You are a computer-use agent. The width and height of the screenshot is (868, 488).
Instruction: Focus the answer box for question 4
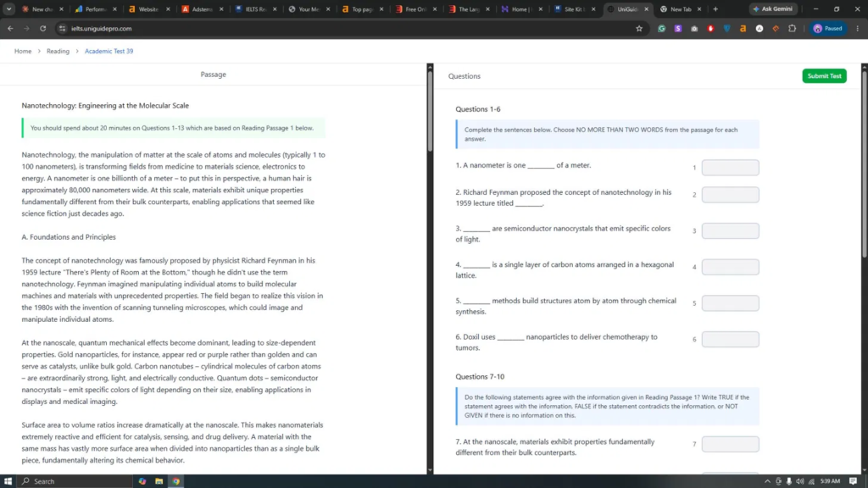730,267
